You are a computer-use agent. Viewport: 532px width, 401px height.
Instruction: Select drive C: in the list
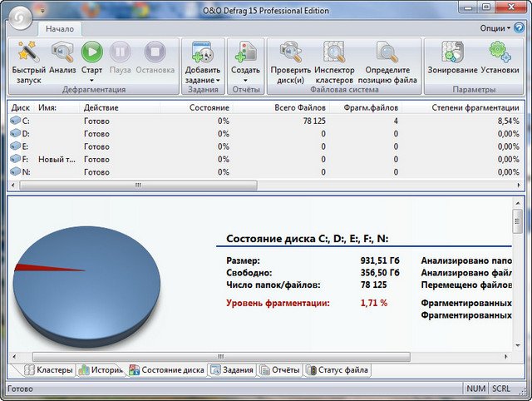(x=265, y=121)
